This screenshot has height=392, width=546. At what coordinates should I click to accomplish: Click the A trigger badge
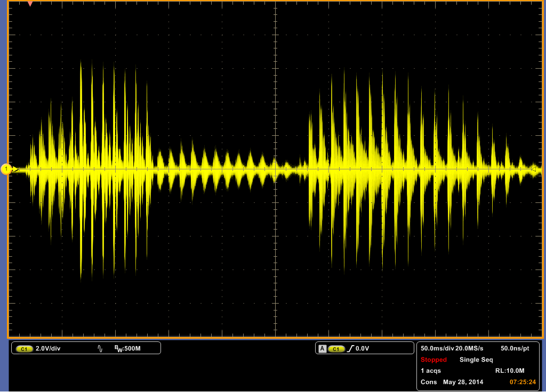point(323,348)
